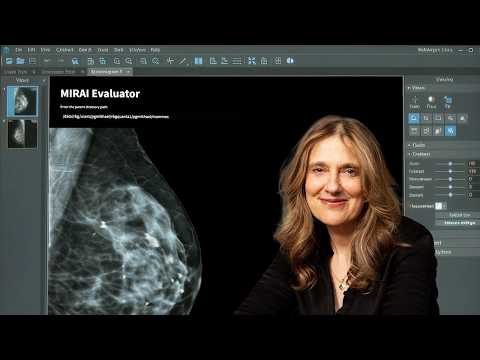Click the bottom slider handle in right panel
480x360 pixels.
[450, 195]
